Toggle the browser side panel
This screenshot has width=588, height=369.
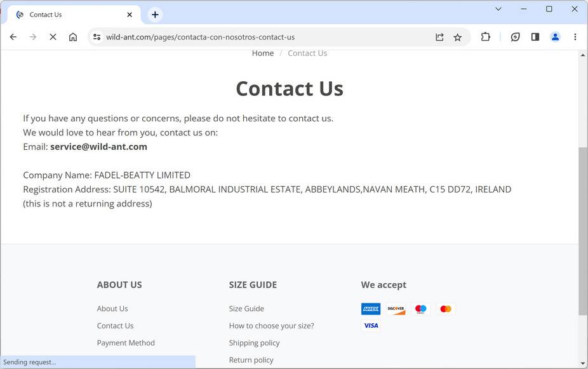coord(535,37)
